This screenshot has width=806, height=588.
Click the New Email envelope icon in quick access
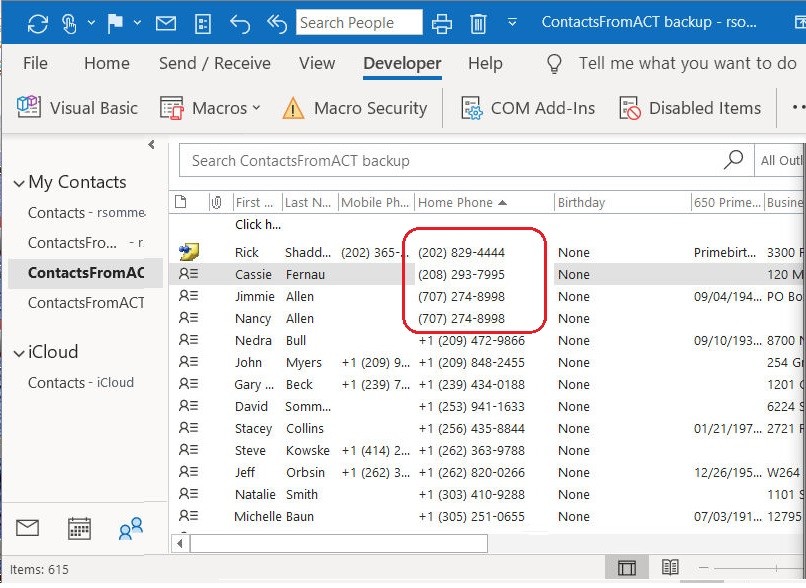tap(166, 24)
